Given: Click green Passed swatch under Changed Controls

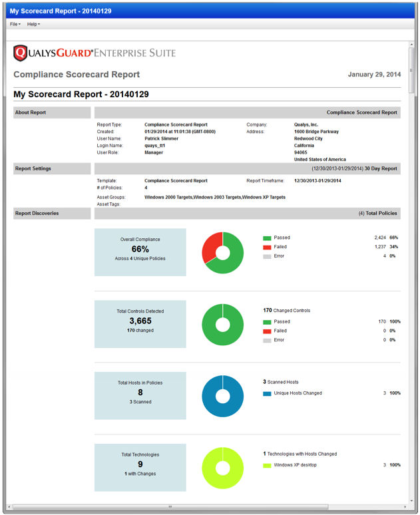Looking at the screenshot, I should click(267, 322).
